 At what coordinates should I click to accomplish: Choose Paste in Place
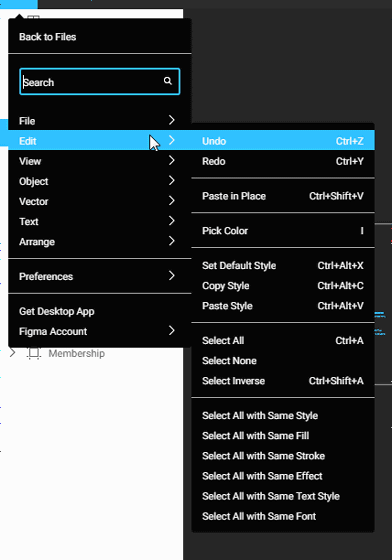tap(283, 196)
